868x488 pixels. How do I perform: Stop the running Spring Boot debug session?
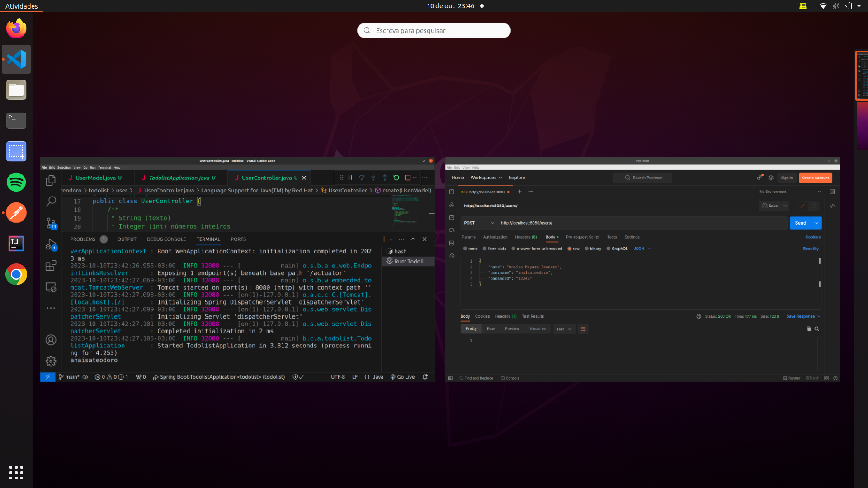click(407, 178)
